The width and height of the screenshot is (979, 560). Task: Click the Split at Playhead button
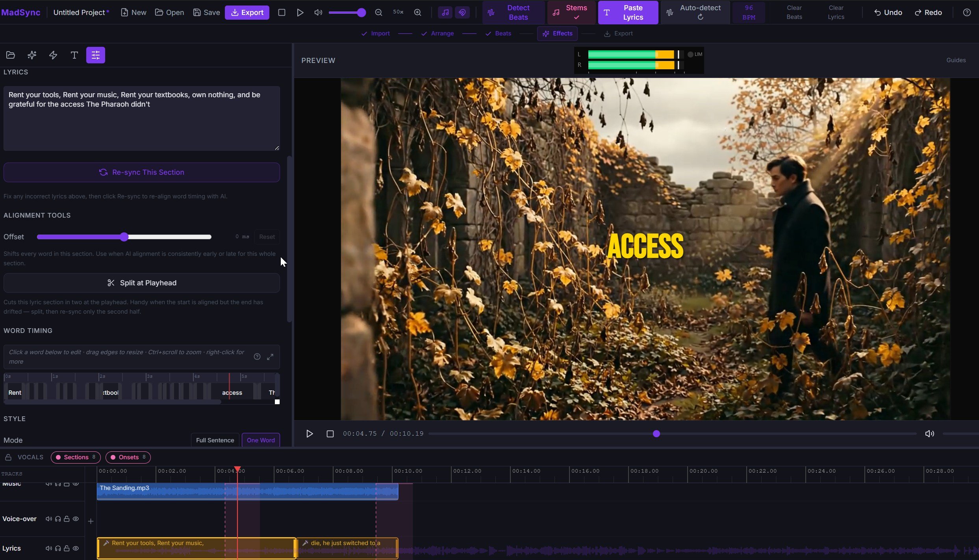pos(142,283)
